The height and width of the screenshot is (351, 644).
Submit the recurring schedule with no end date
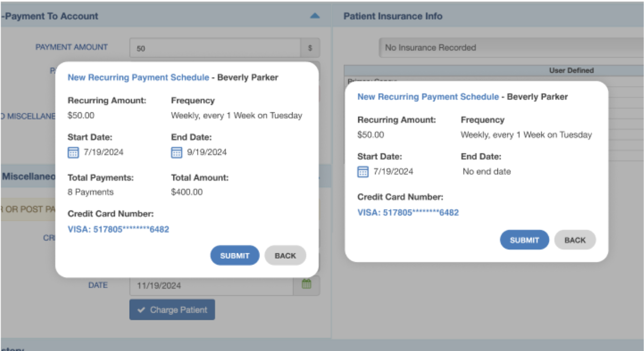[524, 240]
